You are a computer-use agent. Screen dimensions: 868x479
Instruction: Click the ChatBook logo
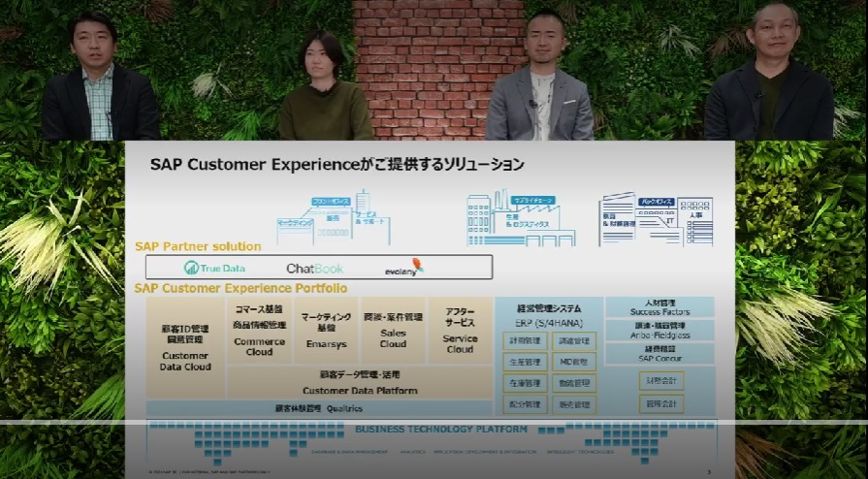click(x=314, y=269)
